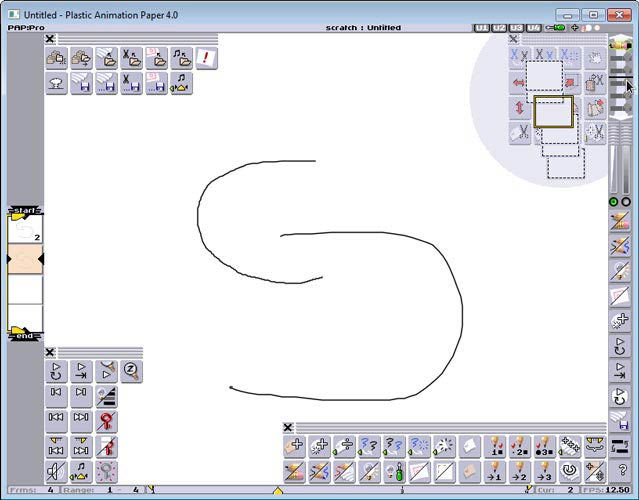Click the red exclamation mark icon

[207, 59]
